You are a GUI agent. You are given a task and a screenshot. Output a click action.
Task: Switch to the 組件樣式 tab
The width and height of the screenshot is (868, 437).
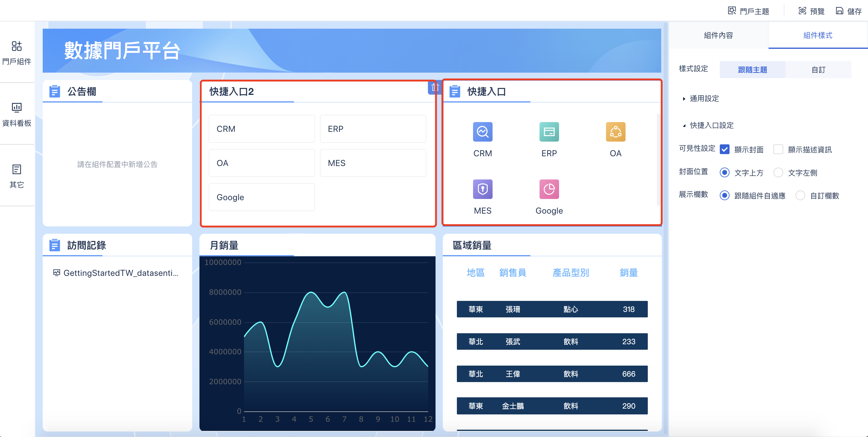pos(817,35)
